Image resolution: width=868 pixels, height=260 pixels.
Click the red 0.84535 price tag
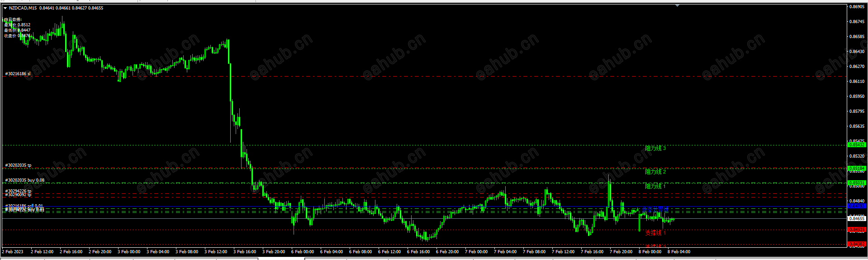pos(856,230)
